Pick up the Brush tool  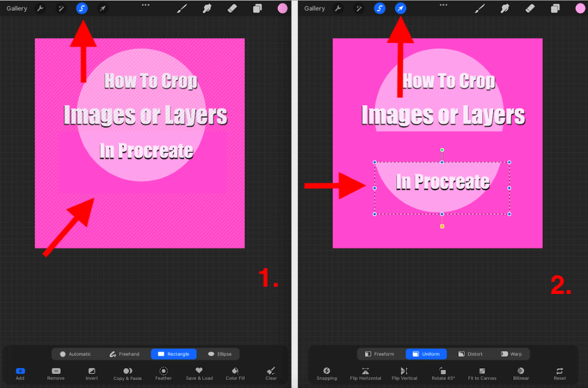point(182,8)
